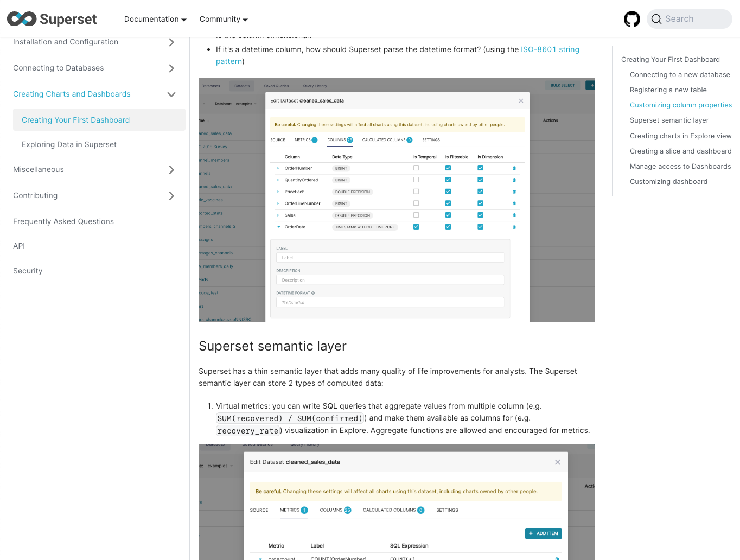Jump to Creating Your First Dashboard in contents
Image resolution: width=740 pixels, height=560 pixels.
click(x=671, y=60)
